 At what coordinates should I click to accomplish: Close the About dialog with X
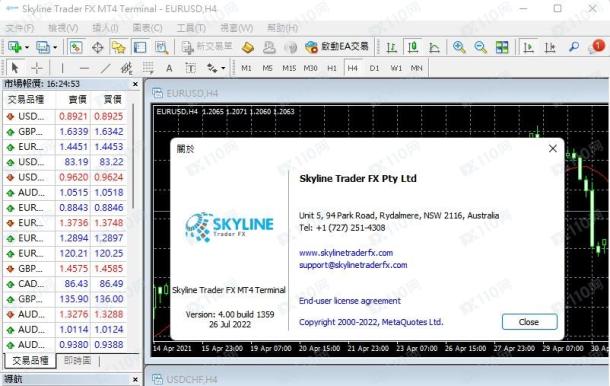tap(552, 148)
